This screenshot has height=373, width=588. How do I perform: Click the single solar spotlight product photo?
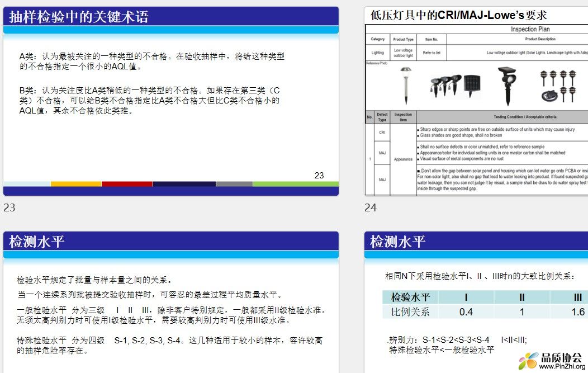coord(507,86)
